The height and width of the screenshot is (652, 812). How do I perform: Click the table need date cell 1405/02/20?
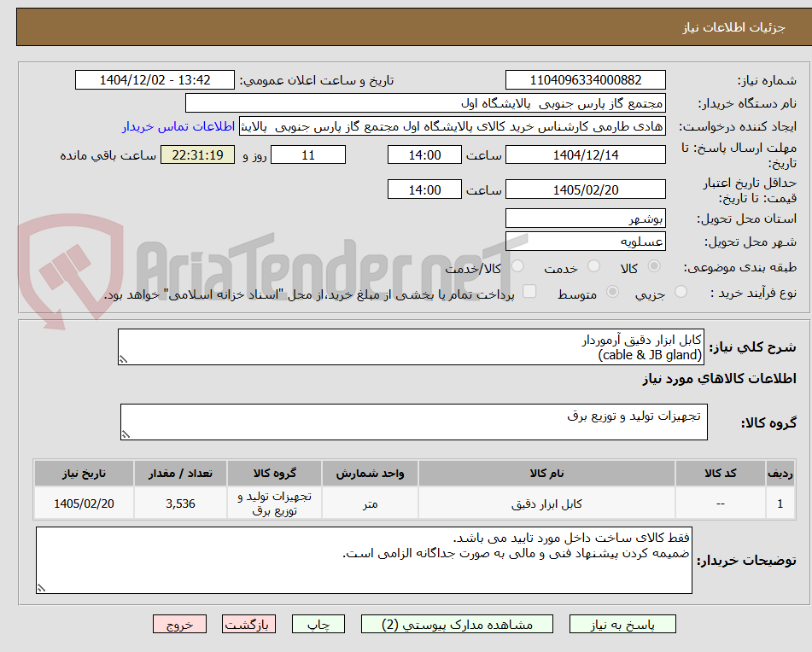(x=84, y=504)
